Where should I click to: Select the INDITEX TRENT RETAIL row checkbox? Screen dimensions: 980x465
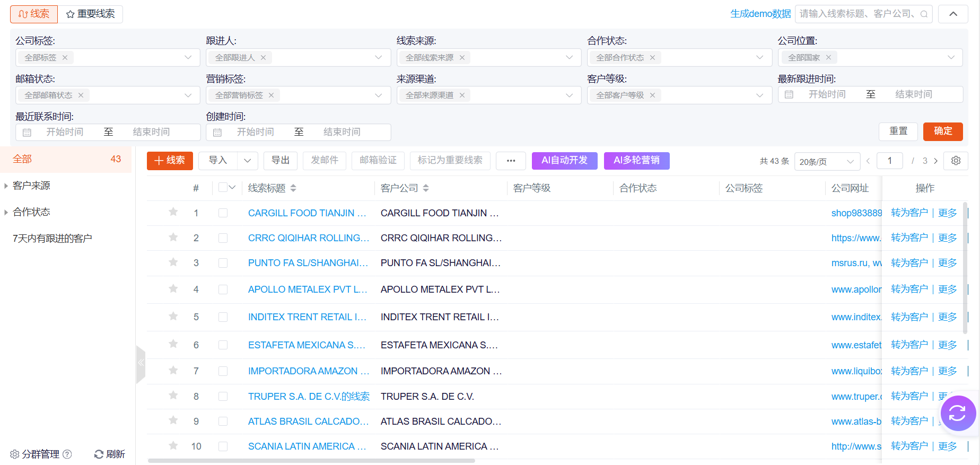pos(223,317)
